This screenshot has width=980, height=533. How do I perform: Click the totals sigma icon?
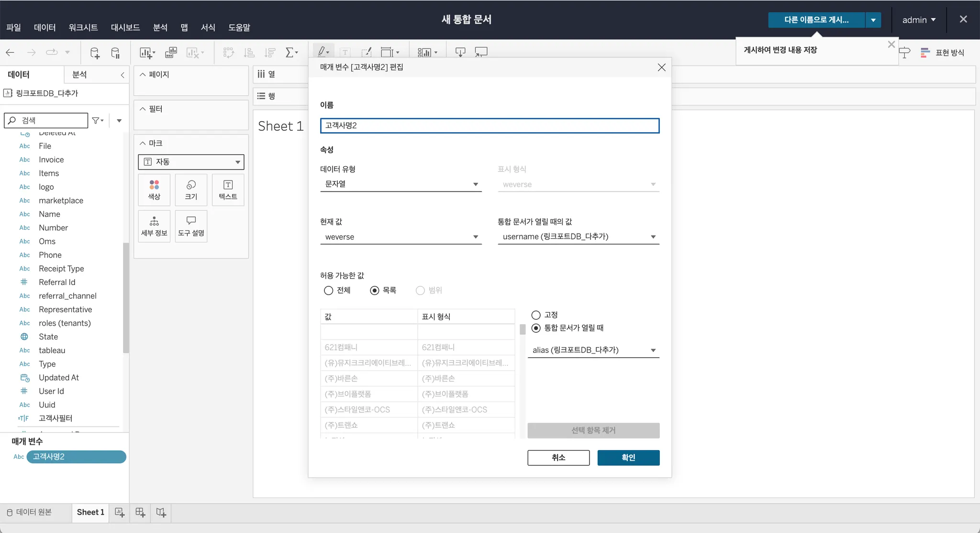pos(290,53)
